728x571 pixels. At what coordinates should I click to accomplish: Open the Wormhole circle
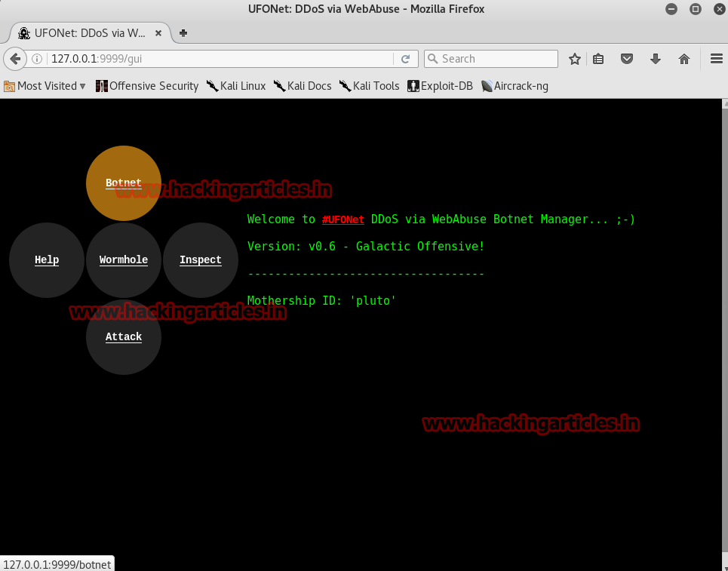click(124, 260)
